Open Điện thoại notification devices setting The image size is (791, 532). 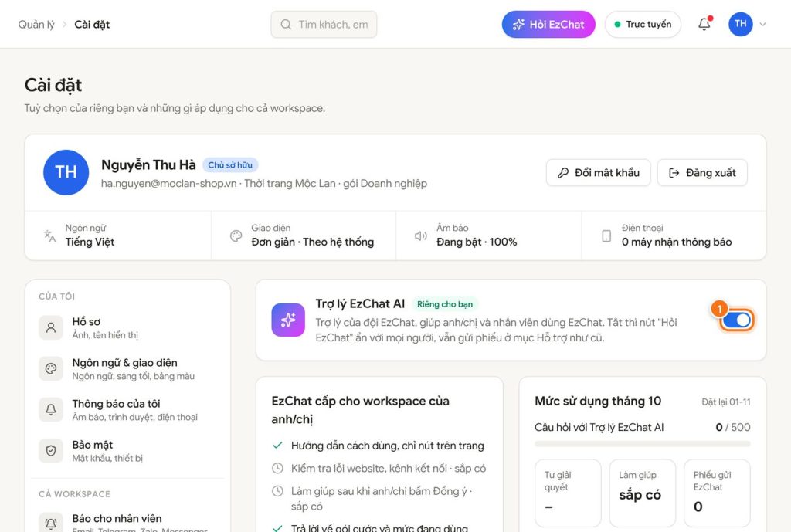click(x=674, y=236)
